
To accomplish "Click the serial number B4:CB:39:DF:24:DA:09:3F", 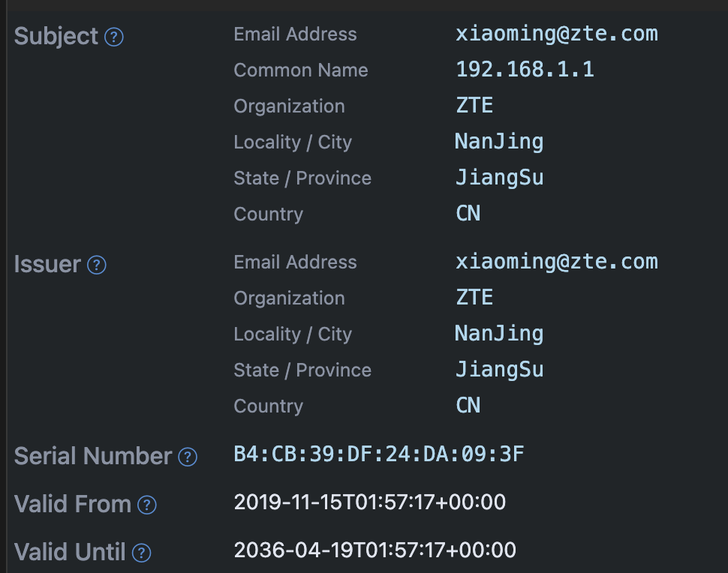I will [379, 454].
